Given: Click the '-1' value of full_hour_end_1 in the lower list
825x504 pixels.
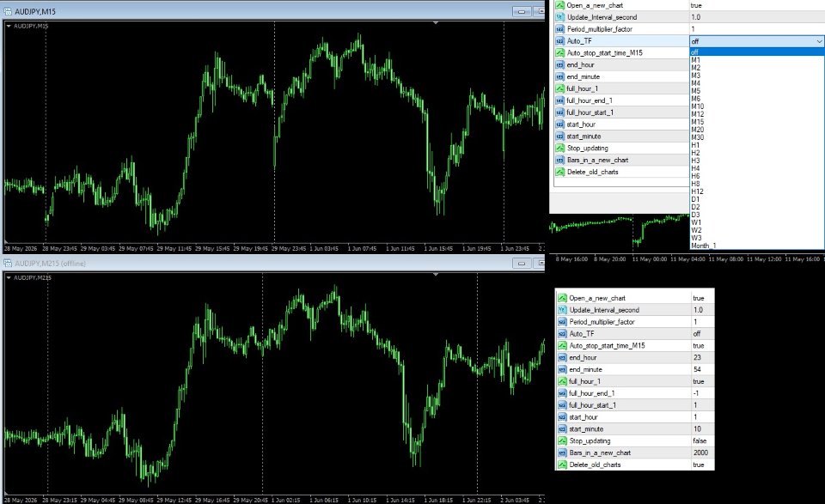Looking at the screenshot, I should click(x=696, y=393).
